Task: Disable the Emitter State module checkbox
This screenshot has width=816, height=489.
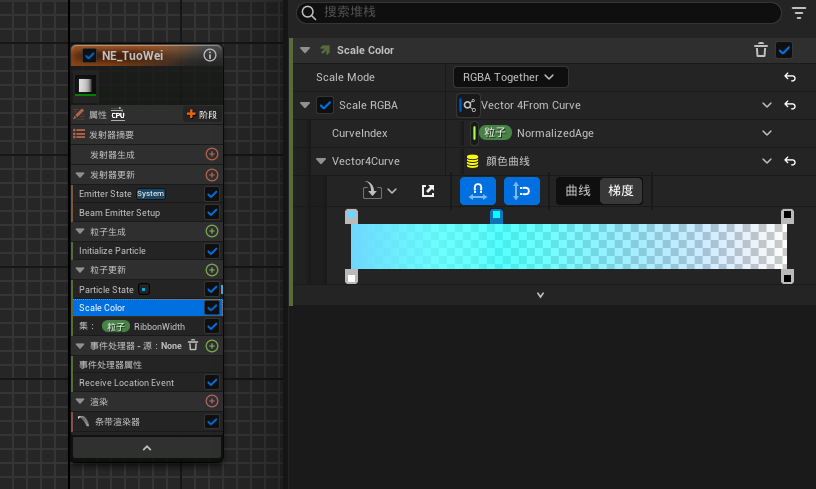Action: point(212,194)
